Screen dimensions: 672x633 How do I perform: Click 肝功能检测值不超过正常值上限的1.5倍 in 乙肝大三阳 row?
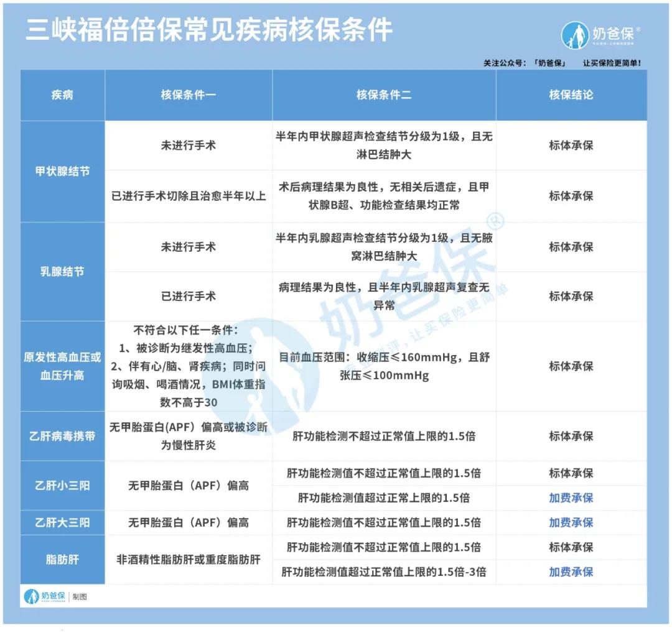pos(384,522)
